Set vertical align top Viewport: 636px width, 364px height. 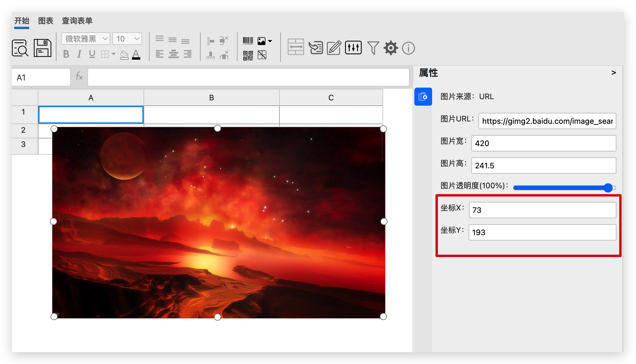point(160,39)
